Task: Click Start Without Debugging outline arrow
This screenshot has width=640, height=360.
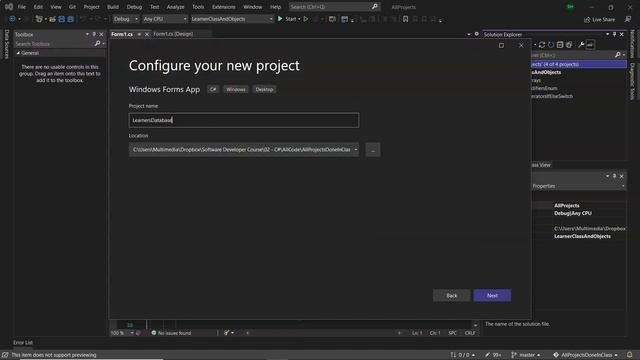Action: click(x=306, y=19)
